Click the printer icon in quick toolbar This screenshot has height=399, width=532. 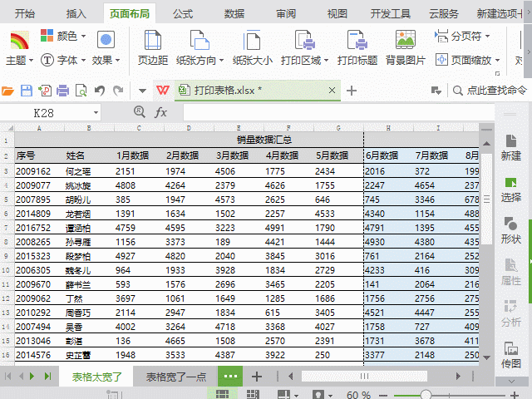63,91
